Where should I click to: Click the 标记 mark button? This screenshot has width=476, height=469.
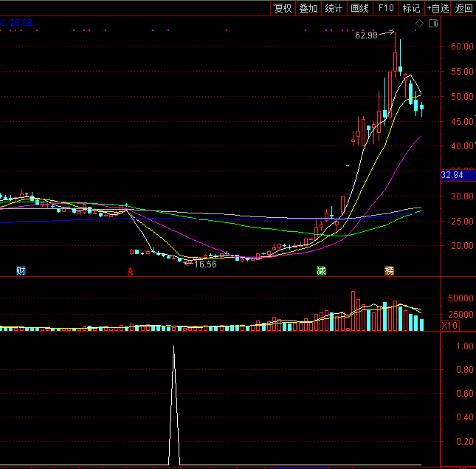click(x=412, y=8)
